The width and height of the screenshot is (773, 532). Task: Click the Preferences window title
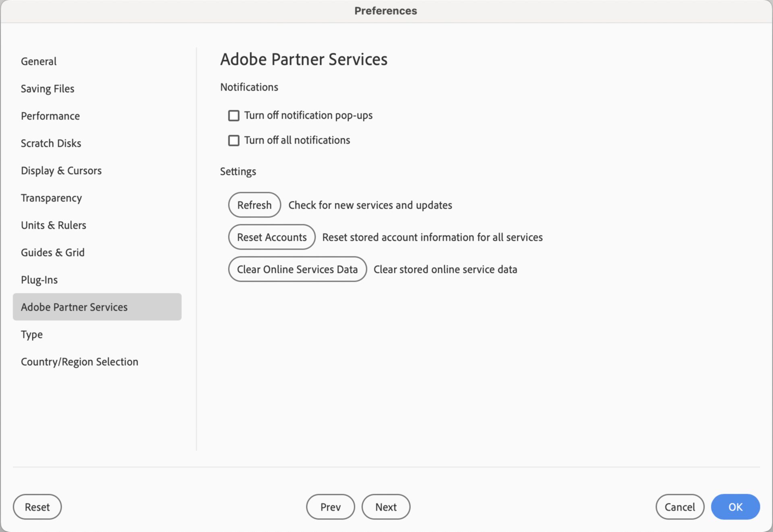pyautogui.click(x=386, y=11)
